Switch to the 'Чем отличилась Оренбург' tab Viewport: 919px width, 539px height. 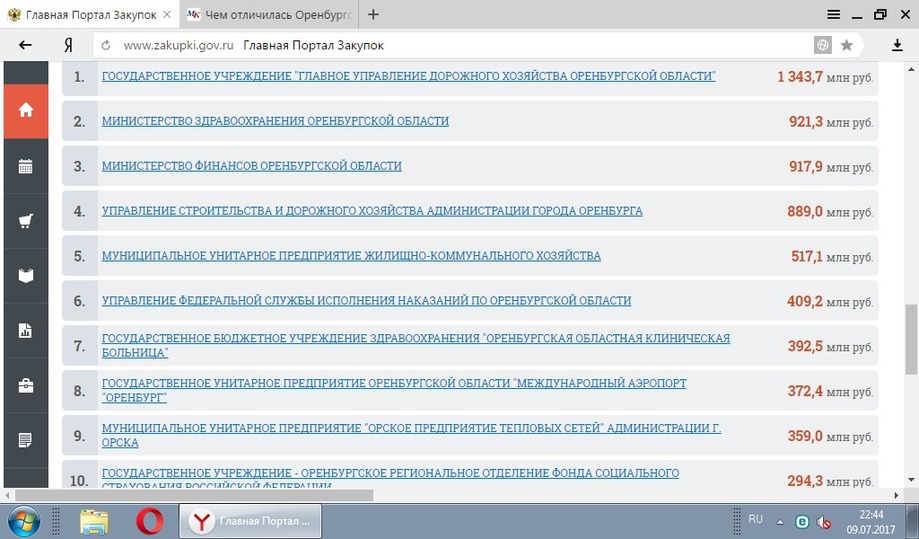[x=268, y=15]
